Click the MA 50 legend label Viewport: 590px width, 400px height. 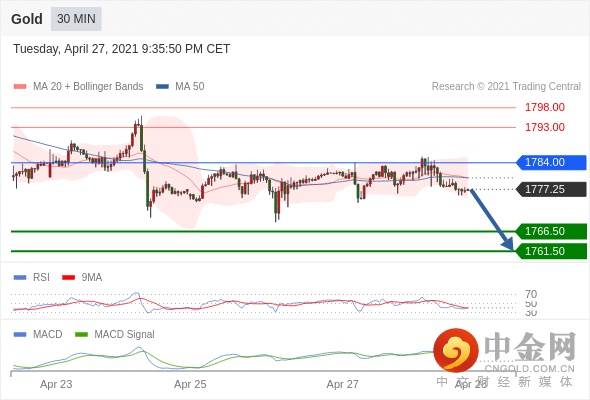[190, 87]
